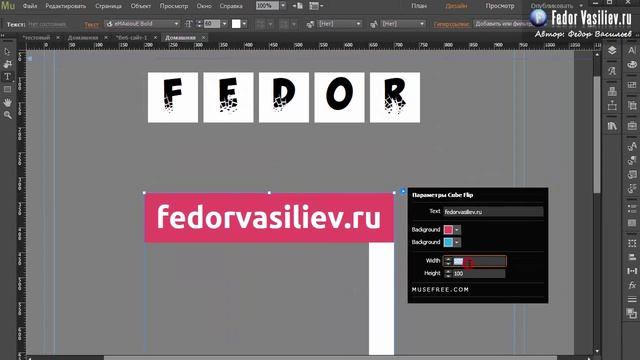640x360 pixels.
Task: Open the Layers panel icon
Action: click(x=612, y=50)
